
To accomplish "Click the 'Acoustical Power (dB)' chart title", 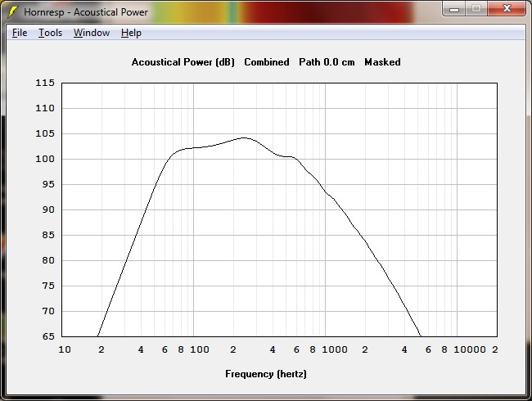I will (x=183, y=62).
